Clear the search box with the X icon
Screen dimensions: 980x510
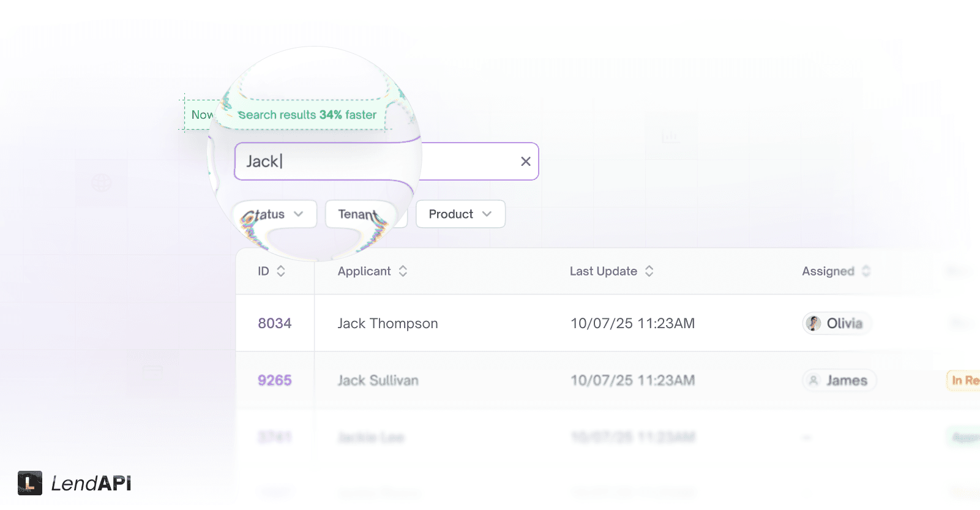click(525, 161)
